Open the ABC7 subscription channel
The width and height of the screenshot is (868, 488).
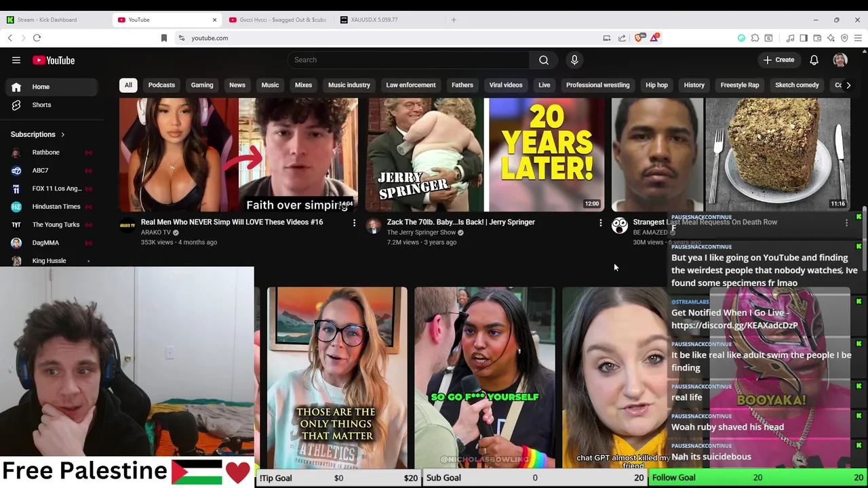click(x=52, y=170)
